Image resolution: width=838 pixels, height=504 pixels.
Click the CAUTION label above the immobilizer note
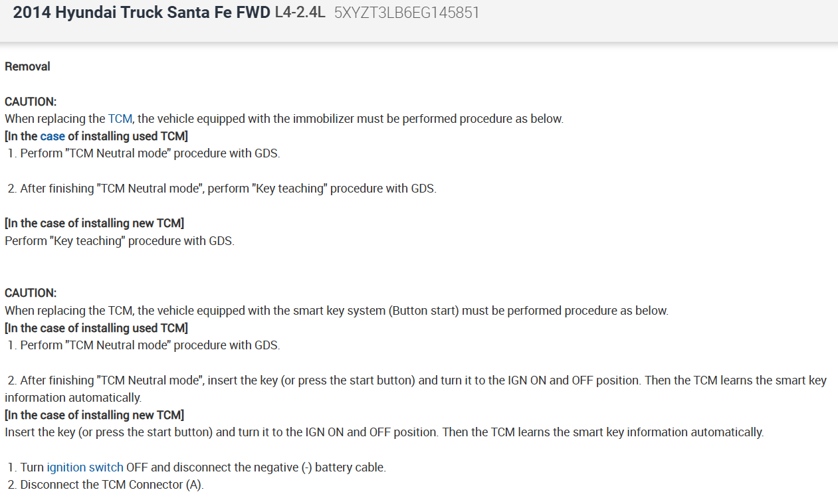(x=31, y=102)
